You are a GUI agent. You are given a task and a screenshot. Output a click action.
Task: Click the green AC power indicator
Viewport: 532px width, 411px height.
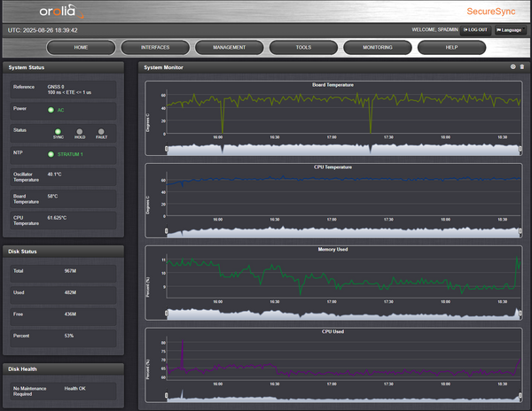pyautogui.click(x=51, y=110)
